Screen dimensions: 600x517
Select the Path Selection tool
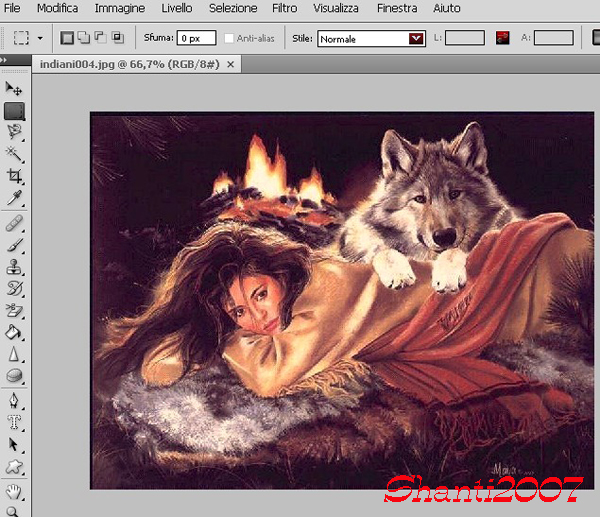click(x=14, y=445)
